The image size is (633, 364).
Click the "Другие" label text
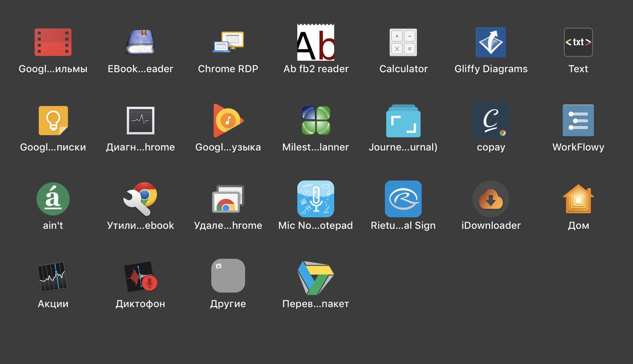coord(228,304)
